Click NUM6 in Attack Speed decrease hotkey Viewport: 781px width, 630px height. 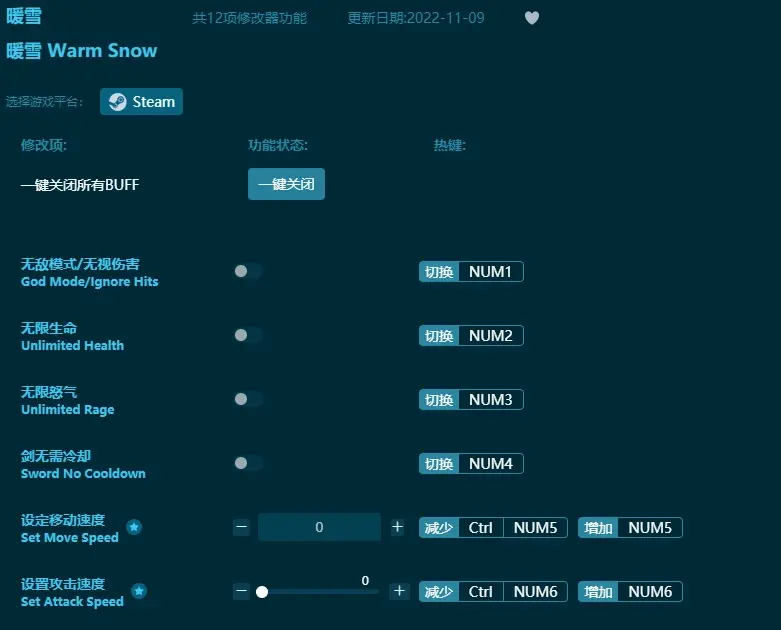[535, 592]
